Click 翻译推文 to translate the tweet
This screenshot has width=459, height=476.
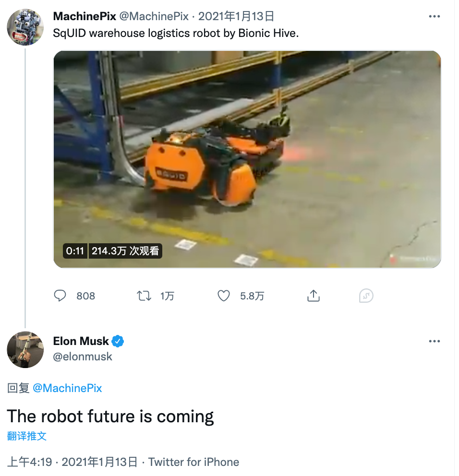point(27,436)
